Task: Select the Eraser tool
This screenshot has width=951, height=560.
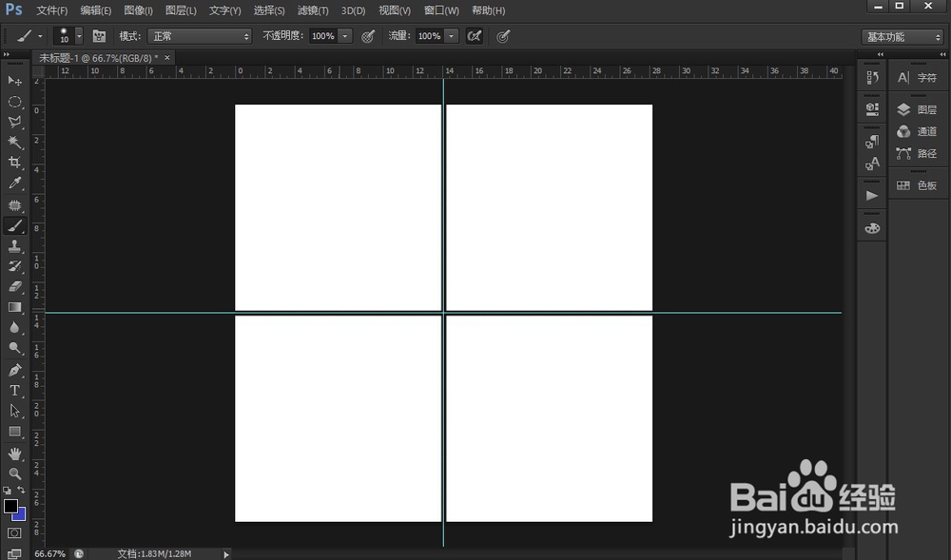Action: [14, 287]
